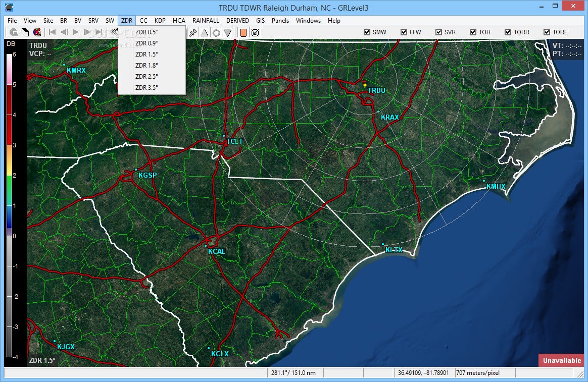Toggle the SVR warnings checkbox

click(439, 32)
